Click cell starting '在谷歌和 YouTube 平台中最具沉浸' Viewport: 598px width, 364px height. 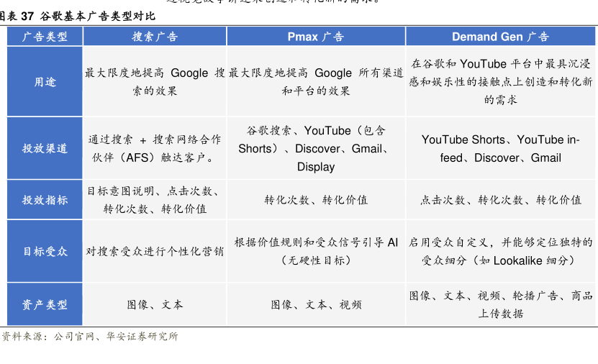pyautogui.click(x=500, y=81)
